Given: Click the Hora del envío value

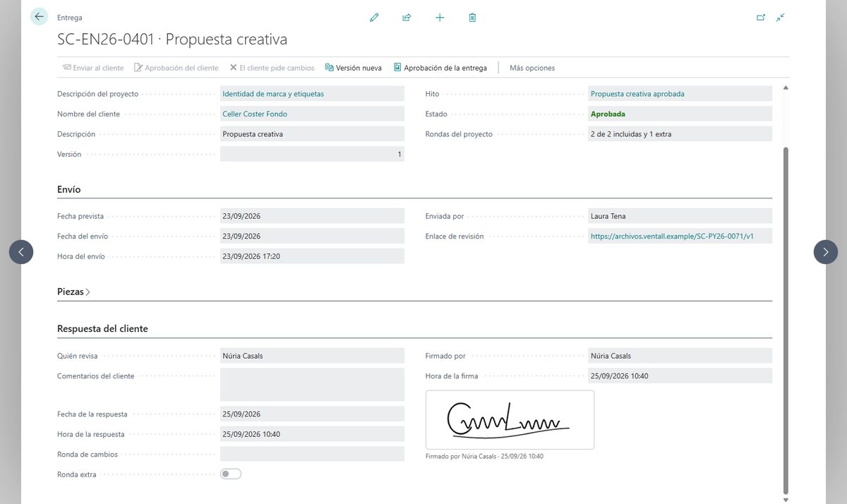Looking at the screenshot, I should point(312,256).
